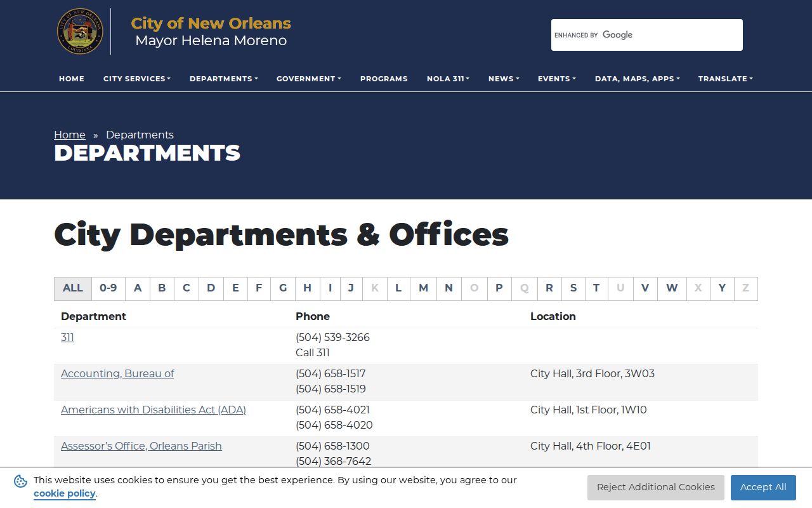Filter departments by letter J
This screenshot has width=812, height=508.
[x=351, y=288]
